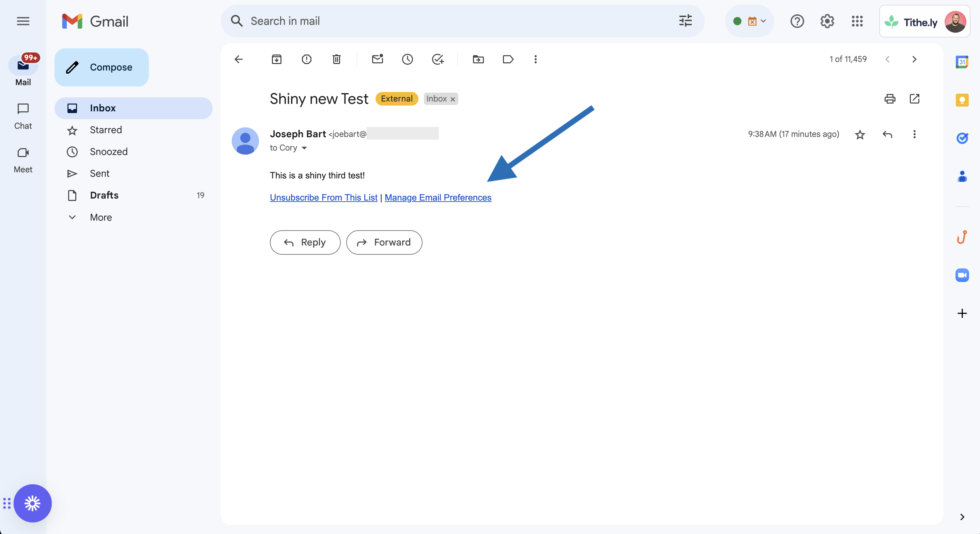Show details arrow next to 'to Cory'
The width and height of the screenshot is (980, 534).
pos(304,148)
